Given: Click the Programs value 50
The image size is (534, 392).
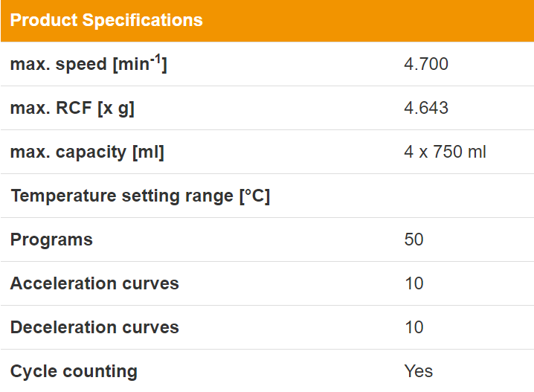Looking at the screenshot, I should (414, 240).
